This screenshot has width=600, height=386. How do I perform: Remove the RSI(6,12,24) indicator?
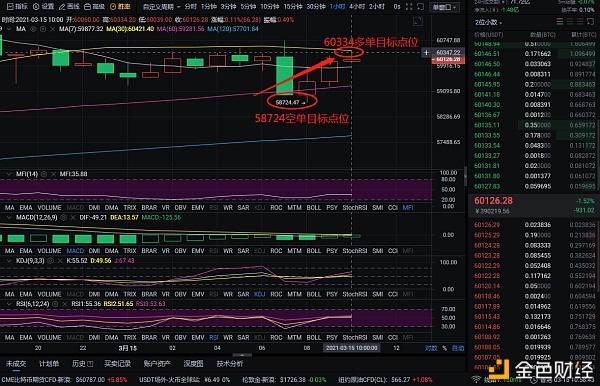click(65, 304)
